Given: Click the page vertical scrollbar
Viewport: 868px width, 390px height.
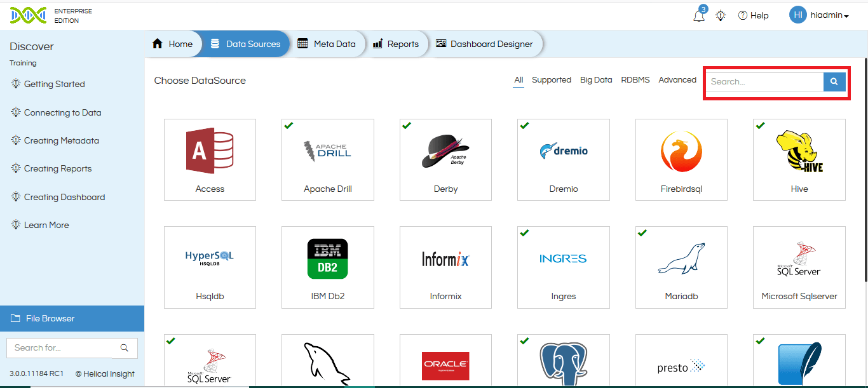Looking at the screenshot, I should (865, 170).
